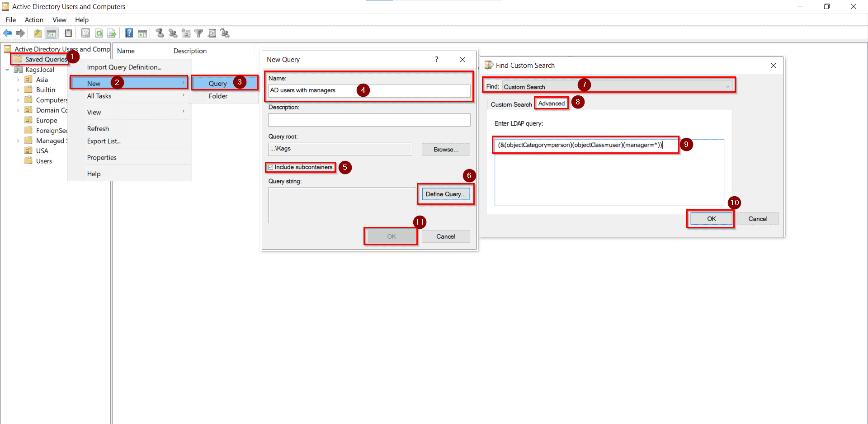Click the Find Objects magnifier icon
Image resolution: width=868 pixels, height=424 pixels.
click(x=212, y=33)
